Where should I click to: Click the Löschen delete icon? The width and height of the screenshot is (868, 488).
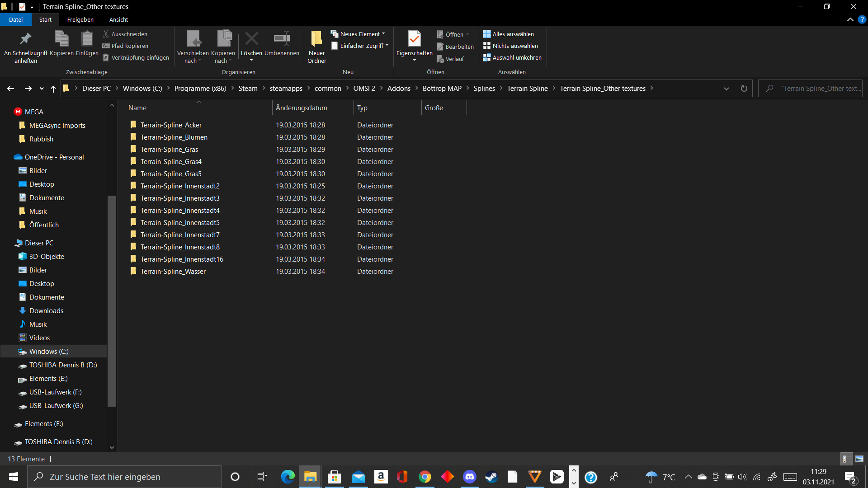click(251, 39)
